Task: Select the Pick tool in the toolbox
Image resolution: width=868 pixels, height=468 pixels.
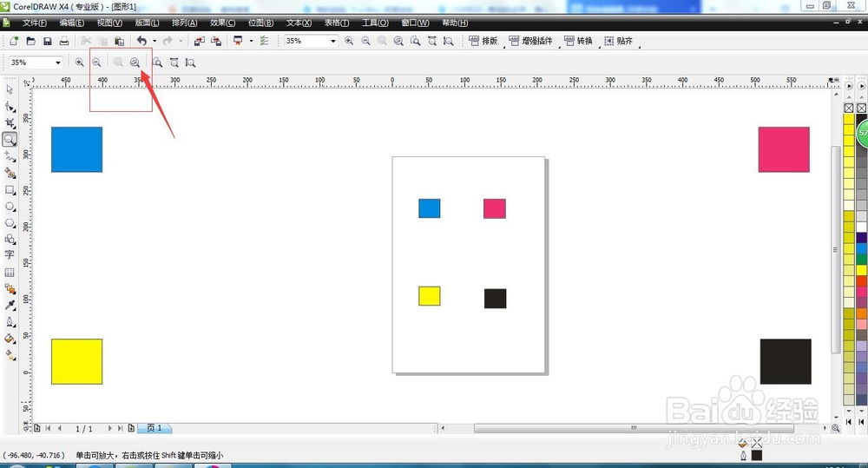Action: [x=10, y=89]
